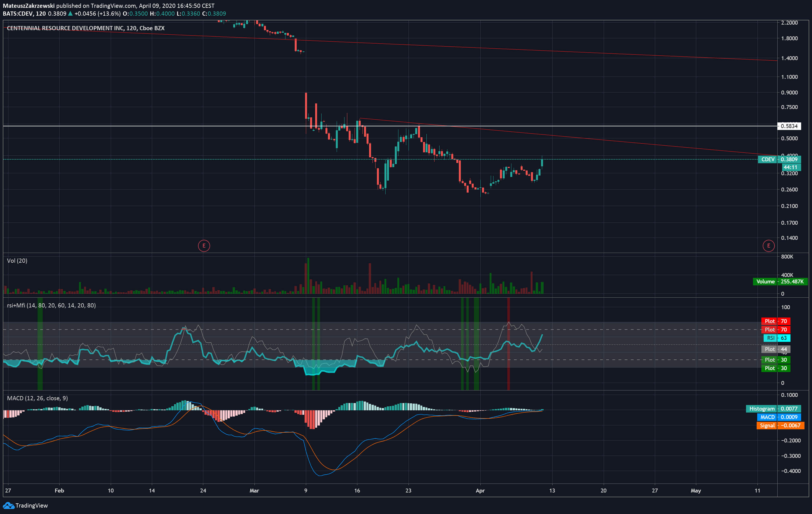812x514 pixels.
Task: Click the earnings 'E' marker near May 11
Action: [768, 246]
